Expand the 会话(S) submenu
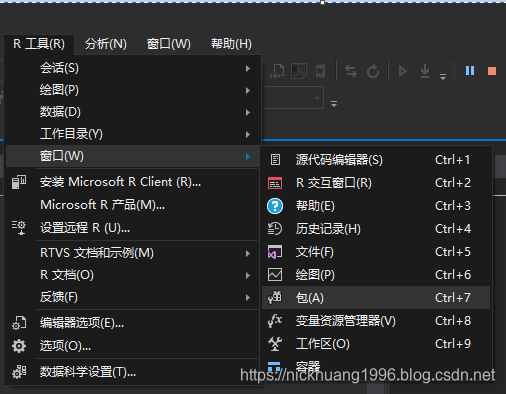Viewport: 506px width, 394px height. tap(133, 68)
